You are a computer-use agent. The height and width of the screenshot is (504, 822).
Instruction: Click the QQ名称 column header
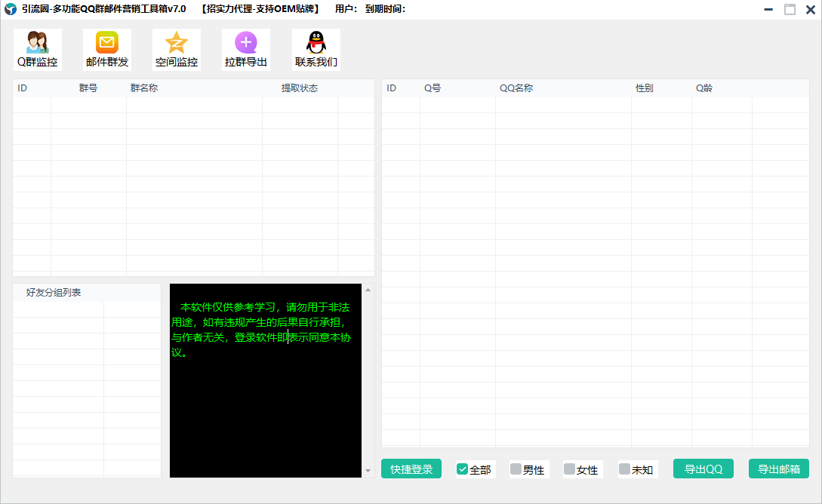coord(516,88)
